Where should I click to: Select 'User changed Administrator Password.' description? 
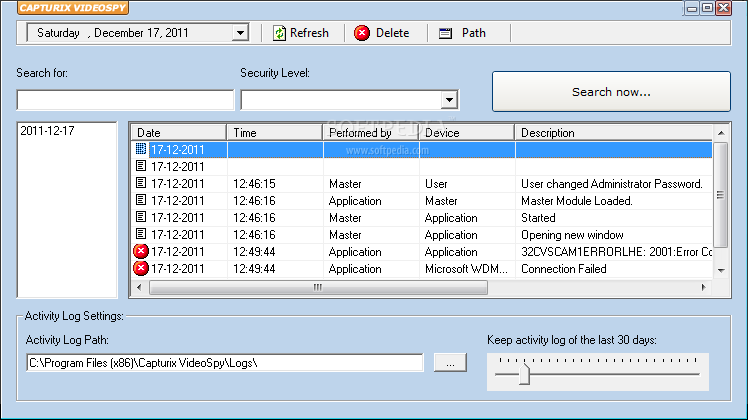click(612, 184)
